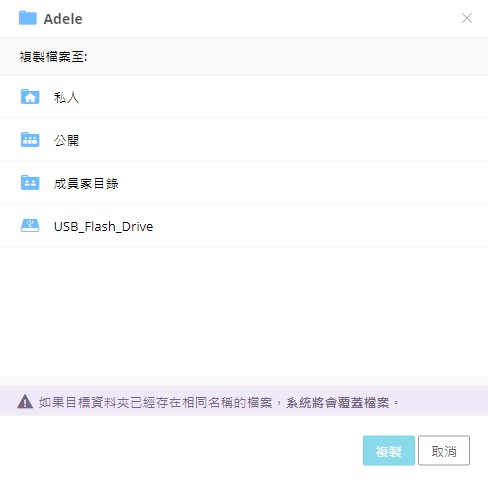Click the warning triangle icon
This screenshot has width=488, height=483.
tap(25, 402)
